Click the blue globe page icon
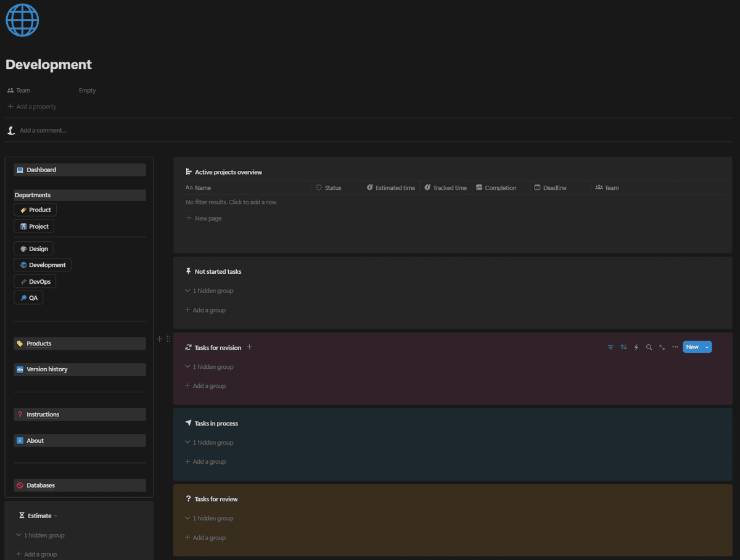Screen dimensions: 740x560 click(22, 20)
